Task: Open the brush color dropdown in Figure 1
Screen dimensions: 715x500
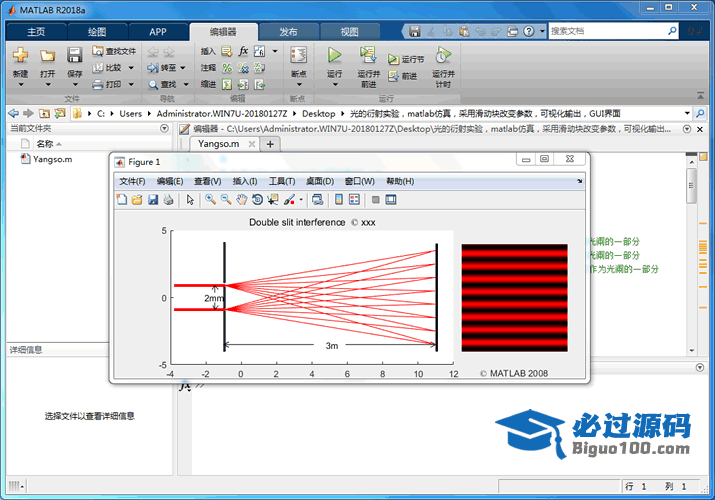Action: (301, 200)
